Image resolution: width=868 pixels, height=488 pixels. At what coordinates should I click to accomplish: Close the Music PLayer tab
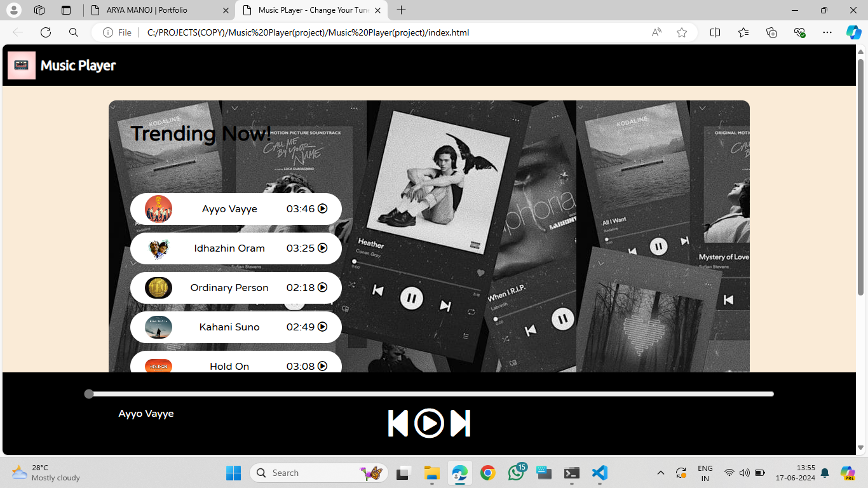click(x=377, y=10)
